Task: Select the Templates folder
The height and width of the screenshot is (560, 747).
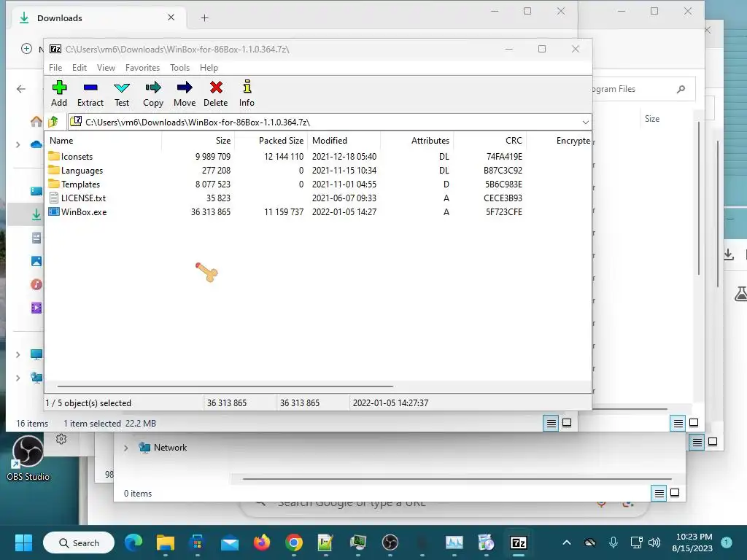Action: tap(80, 184)
